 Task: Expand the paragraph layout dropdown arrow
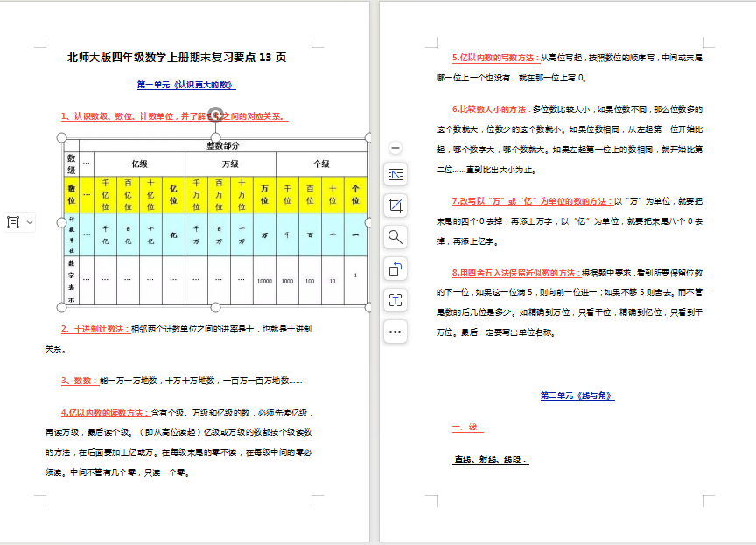pos(30,222)
